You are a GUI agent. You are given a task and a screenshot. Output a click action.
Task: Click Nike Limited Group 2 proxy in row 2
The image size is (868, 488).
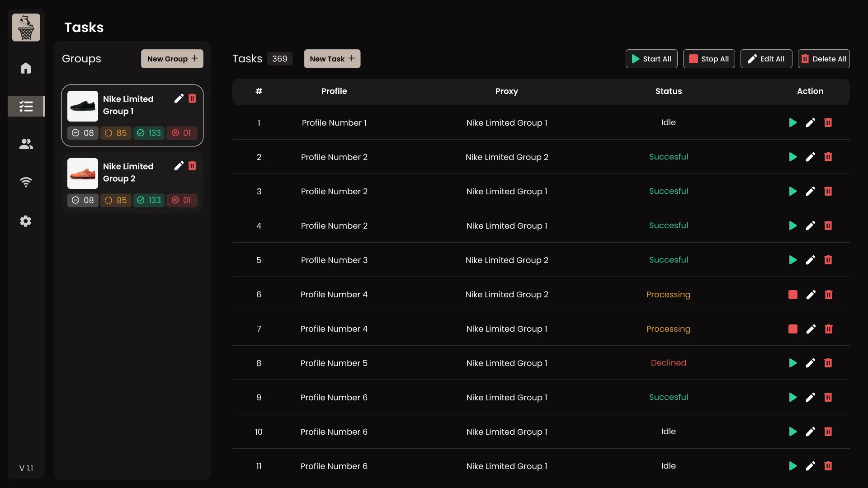click(x=507, y=157)
